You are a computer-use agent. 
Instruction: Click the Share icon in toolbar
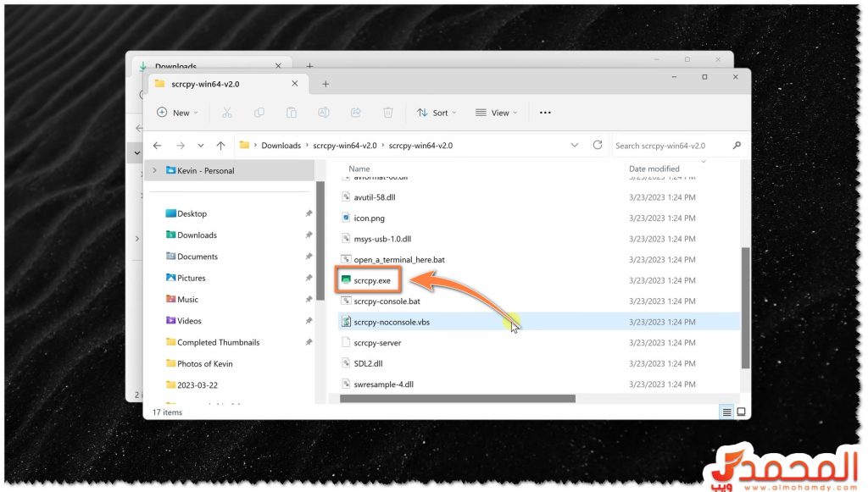click(356, 113)
